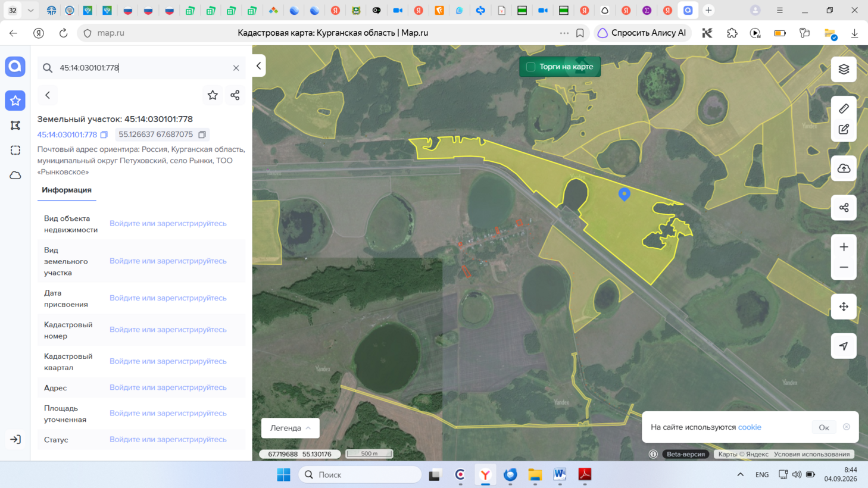This screenshot has width=868, height=488.
Task: Open Windows Start menu
Action: click(284, 474)
